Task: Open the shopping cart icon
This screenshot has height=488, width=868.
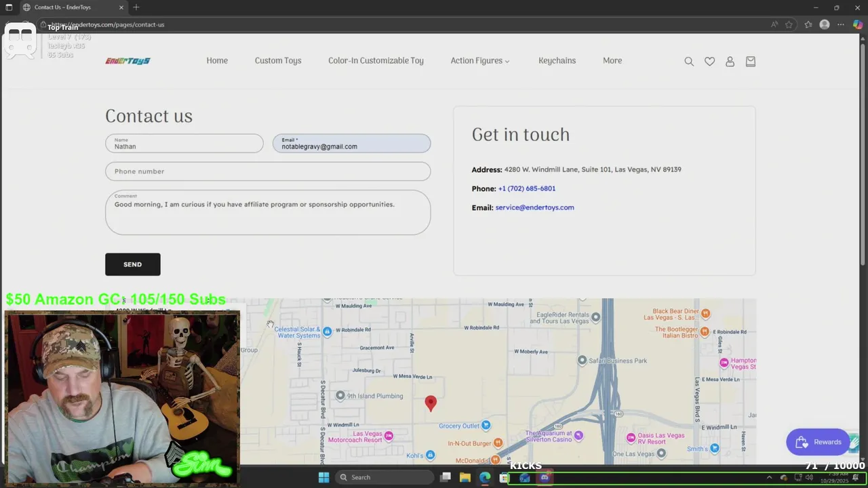Action: [x=750, y=61]
